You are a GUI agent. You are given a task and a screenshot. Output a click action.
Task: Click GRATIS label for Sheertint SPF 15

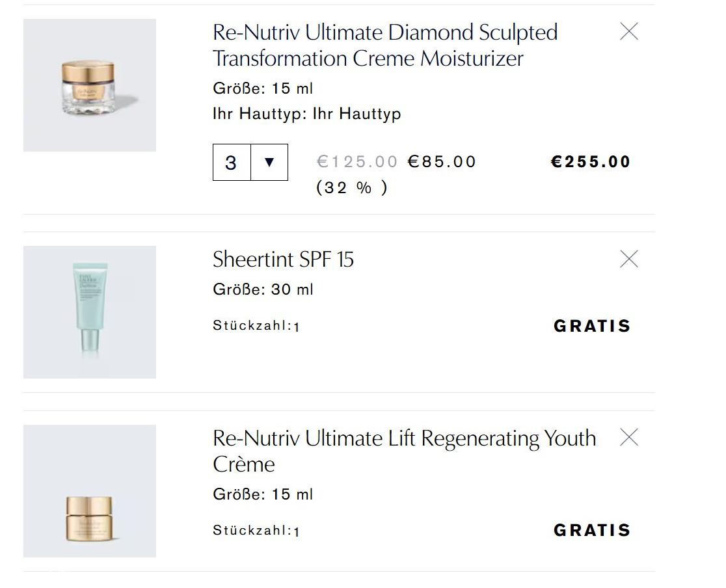(592, 326)
